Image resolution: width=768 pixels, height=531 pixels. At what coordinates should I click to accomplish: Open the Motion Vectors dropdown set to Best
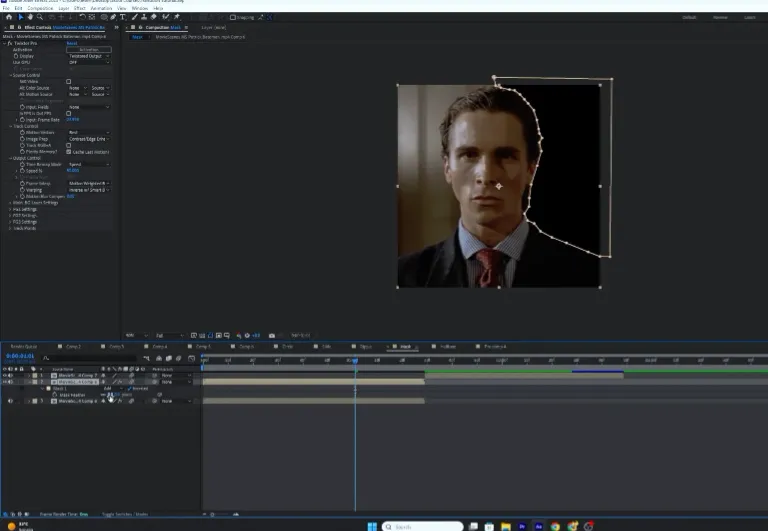(89, 132)
